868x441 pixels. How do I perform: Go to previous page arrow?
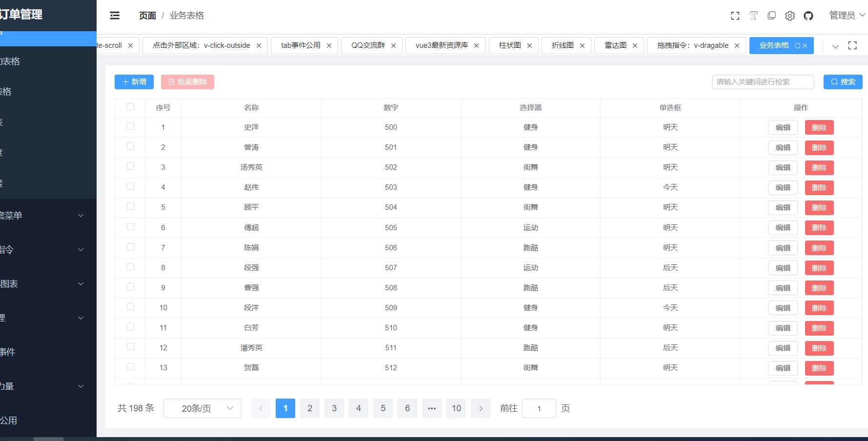[261, 408]
